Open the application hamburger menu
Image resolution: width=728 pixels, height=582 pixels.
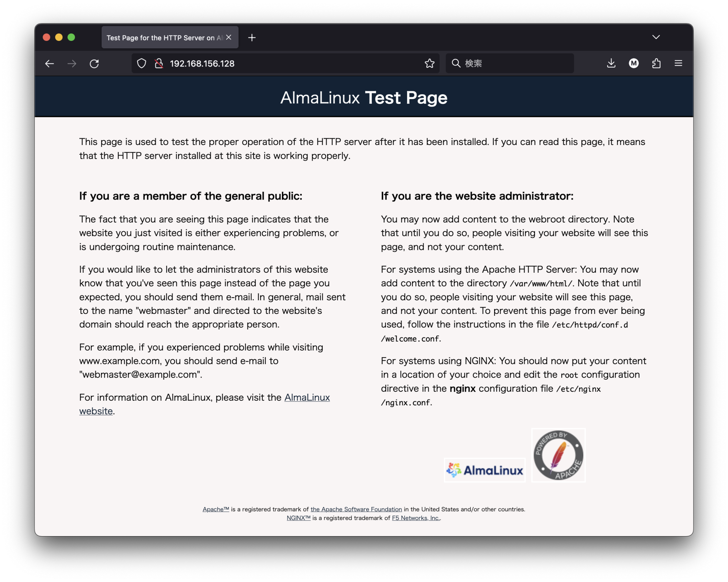679,63
